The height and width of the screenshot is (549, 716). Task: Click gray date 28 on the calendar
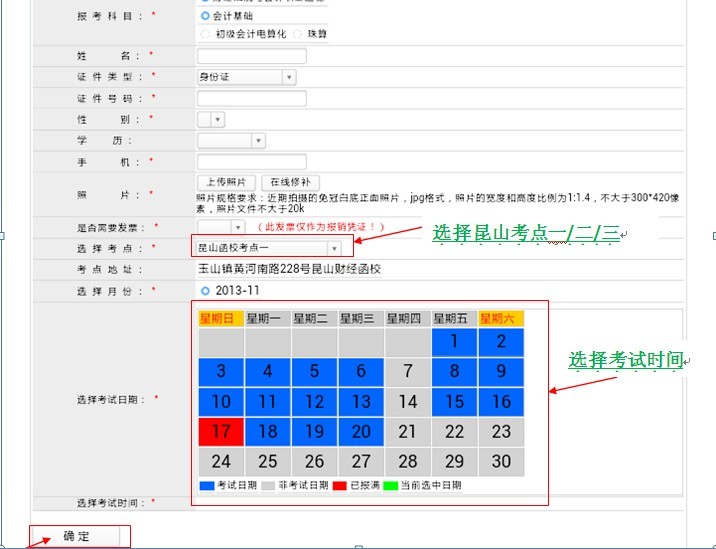pos(408,462)
